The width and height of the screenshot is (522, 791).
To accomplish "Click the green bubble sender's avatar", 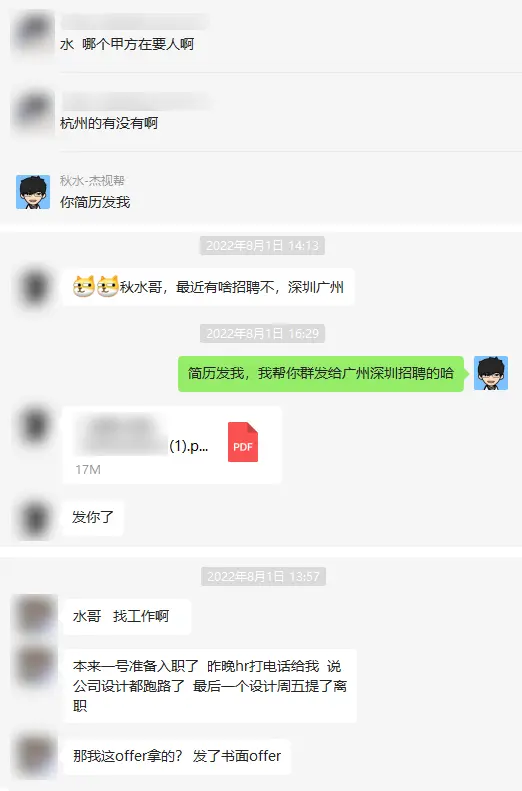I will (x=491, y=373).
